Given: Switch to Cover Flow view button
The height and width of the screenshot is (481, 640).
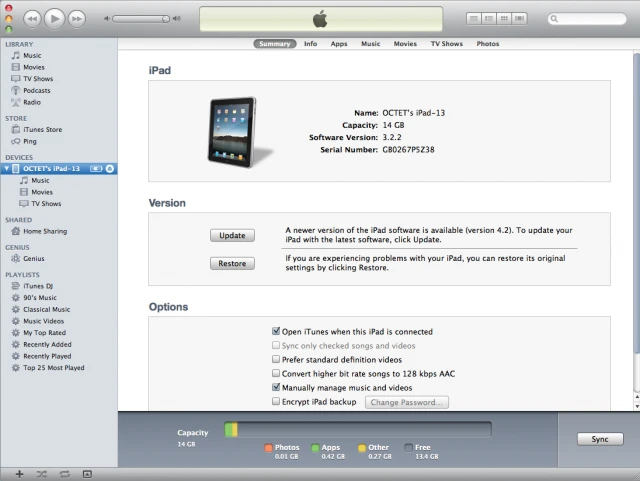Looking at the screenshot, I should [x=519, y=18].
